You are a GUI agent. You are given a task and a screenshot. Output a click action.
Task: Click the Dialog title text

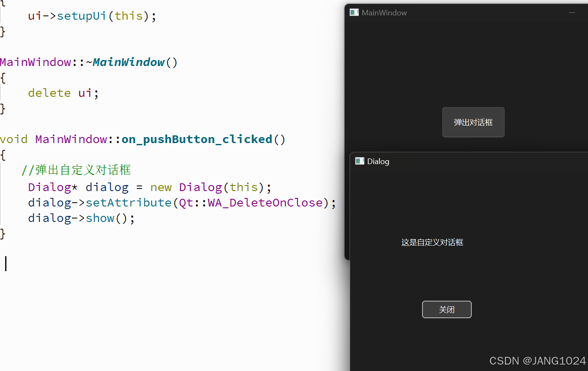378,162
